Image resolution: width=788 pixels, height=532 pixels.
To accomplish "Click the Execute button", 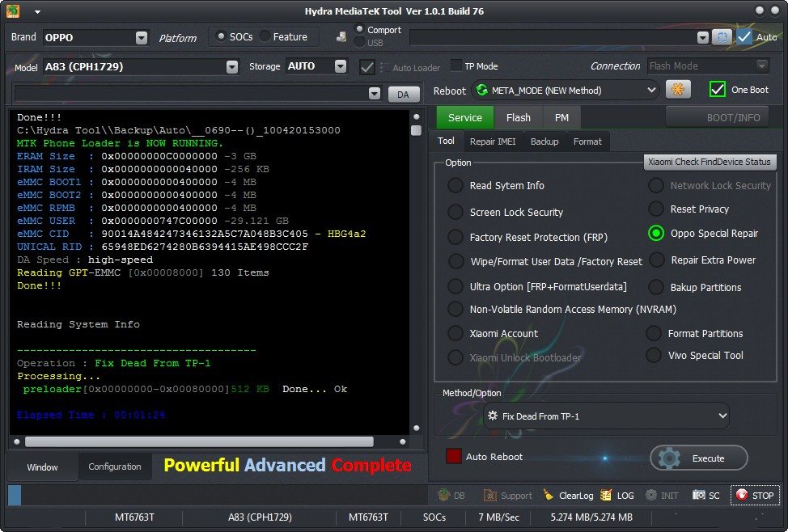I will 698,458.
